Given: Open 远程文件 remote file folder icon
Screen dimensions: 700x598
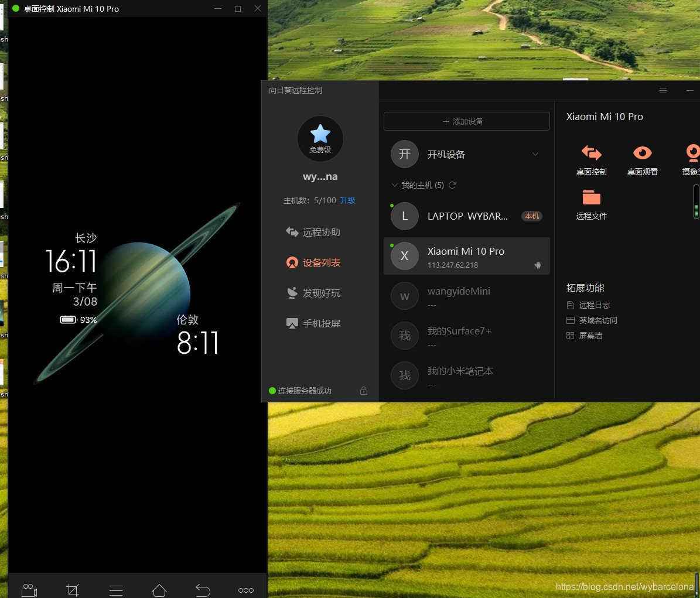Looking at the screenshot, I should [592, 197].
